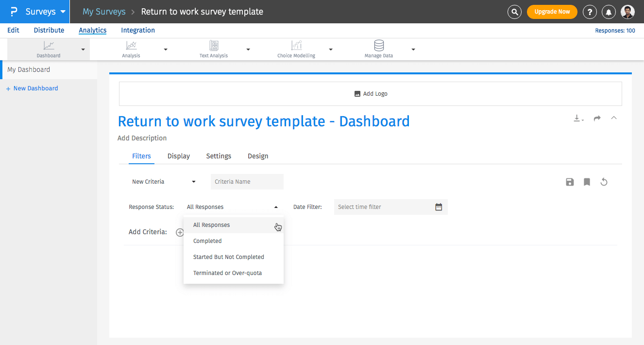The image size is (644, 345).
Task: Open Text Analysis
Action: (213, 46)
